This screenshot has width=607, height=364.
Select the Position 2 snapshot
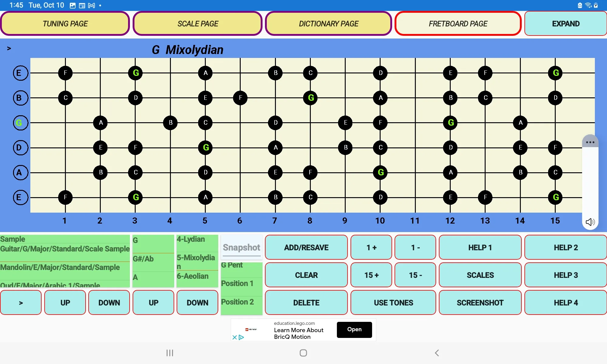242,305
